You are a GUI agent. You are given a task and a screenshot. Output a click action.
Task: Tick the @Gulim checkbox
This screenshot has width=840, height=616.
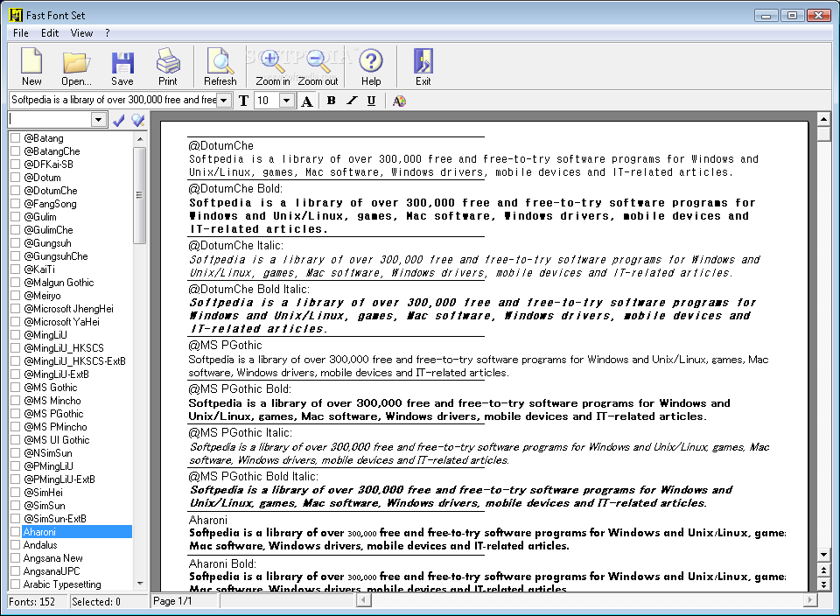tap(16, 217)
